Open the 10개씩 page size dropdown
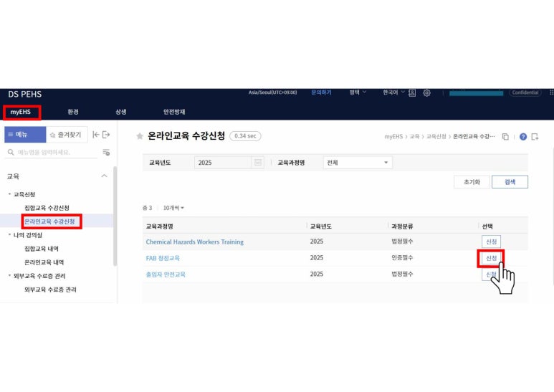 pos(173,208)
